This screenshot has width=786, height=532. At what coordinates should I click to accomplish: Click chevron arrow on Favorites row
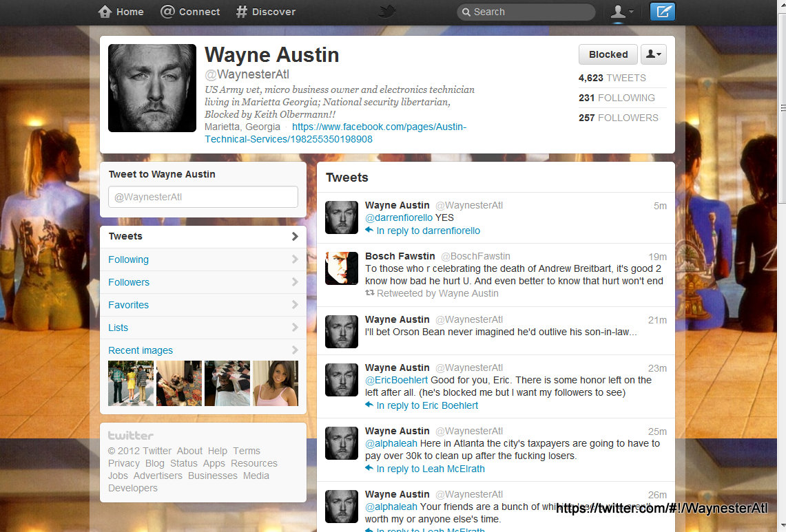pyautogui.click(x=295, y=305)
